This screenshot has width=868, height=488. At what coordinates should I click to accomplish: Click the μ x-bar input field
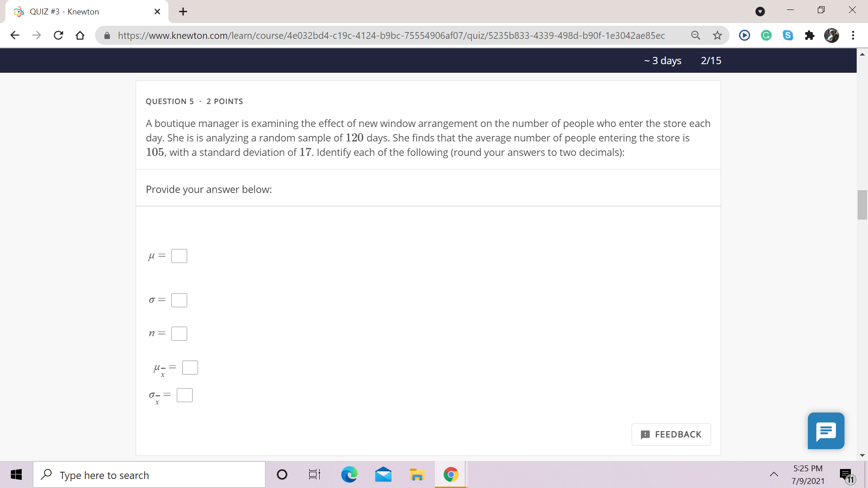coord(189,368)
